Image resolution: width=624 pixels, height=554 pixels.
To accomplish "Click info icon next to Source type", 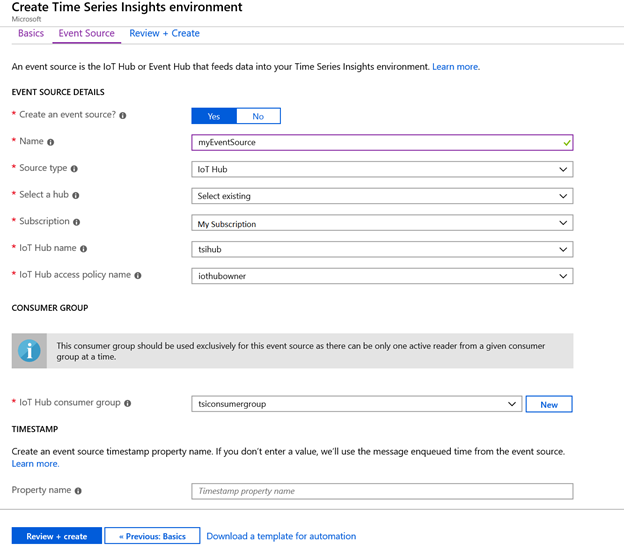I will [x=74, y=169].
